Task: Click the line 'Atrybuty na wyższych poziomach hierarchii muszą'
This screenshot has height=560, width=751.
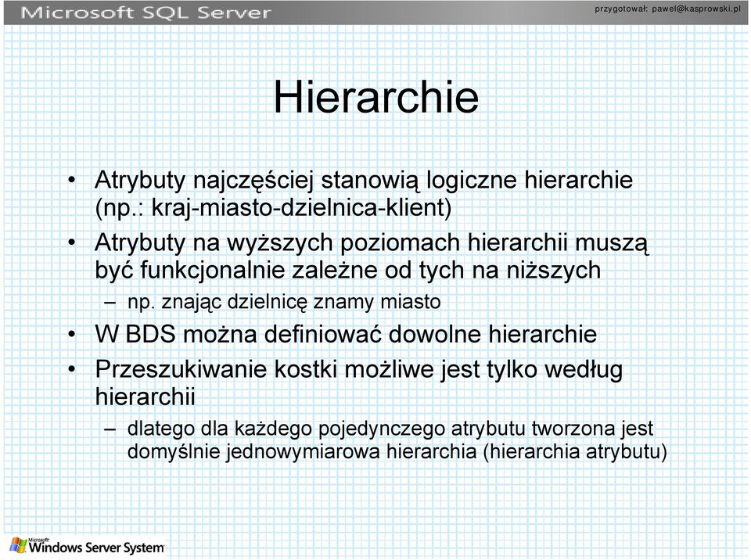Action: (371, 243)
